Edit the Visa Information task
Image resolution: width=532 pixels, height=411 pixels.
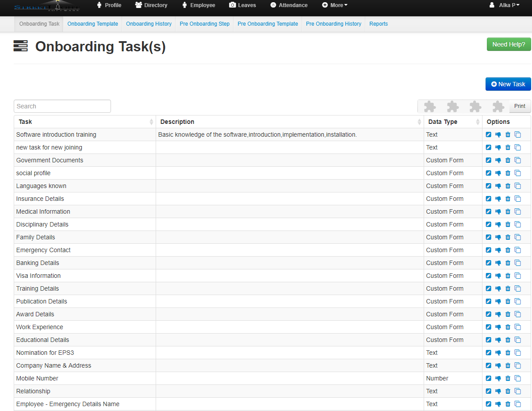[488, 276]
